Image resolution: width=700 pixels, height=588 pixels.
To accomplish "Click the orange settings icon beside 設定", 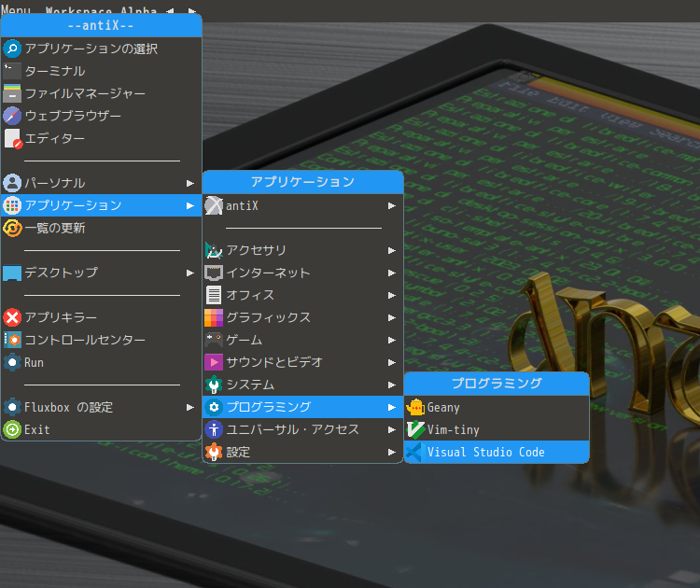I will tap(214, 452).
